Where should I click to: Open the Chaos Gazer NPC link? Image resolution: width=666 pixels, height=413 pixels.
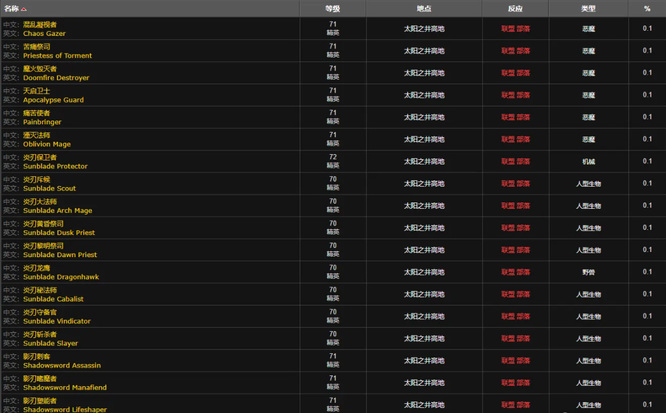pos(46,34)
